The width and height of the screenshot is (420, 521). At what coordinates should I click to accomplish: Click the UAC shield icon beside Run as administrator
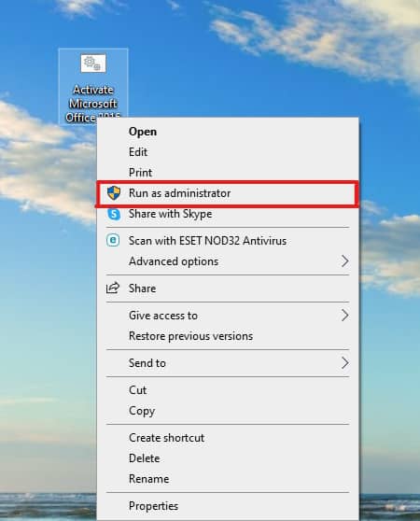[114, 193]
